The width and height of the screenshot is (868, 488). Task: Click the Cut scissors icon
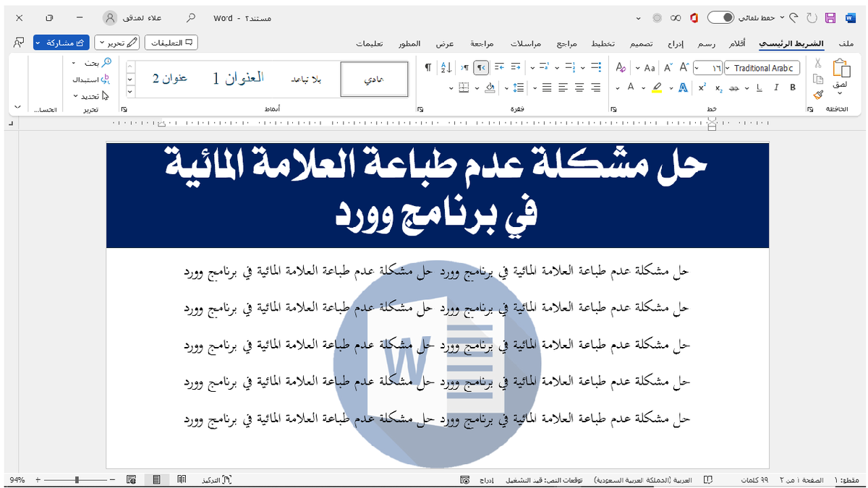(x=818, y=64)
